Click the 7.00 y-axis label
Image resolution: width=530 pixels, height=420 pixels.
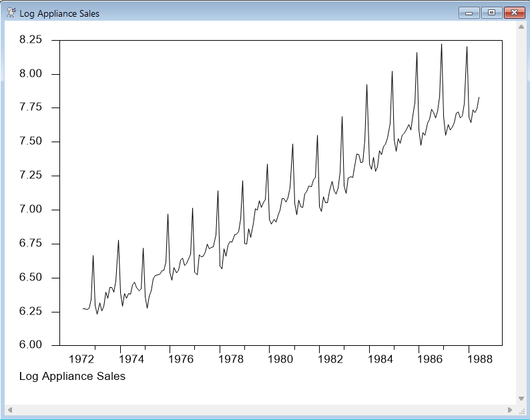click(x=31, y=210)
